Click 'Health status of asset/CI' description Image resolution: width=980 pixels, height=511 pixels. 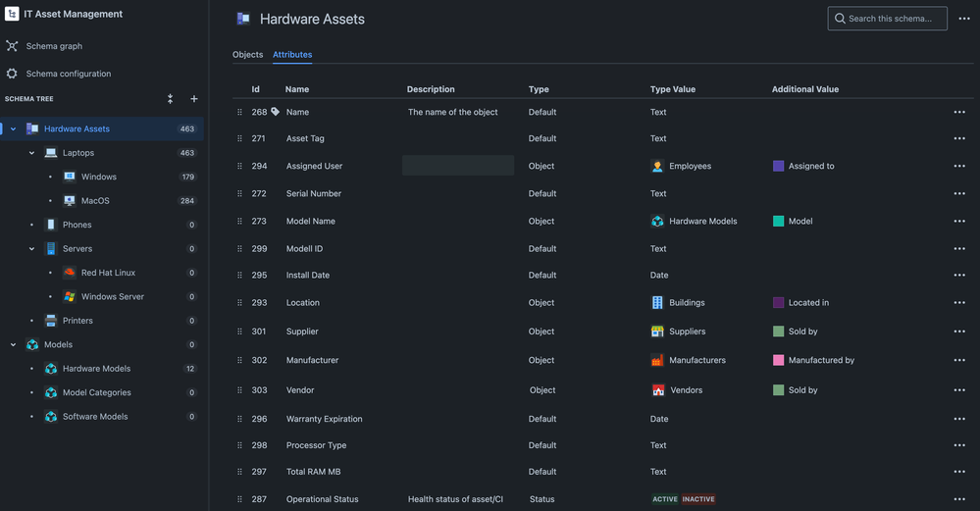tap(455, 499)
